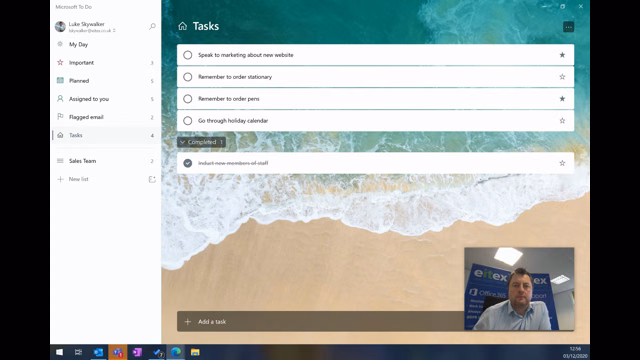Open 'Speak to marketing about new website' details
640x360 pixels.
(375, 55)
